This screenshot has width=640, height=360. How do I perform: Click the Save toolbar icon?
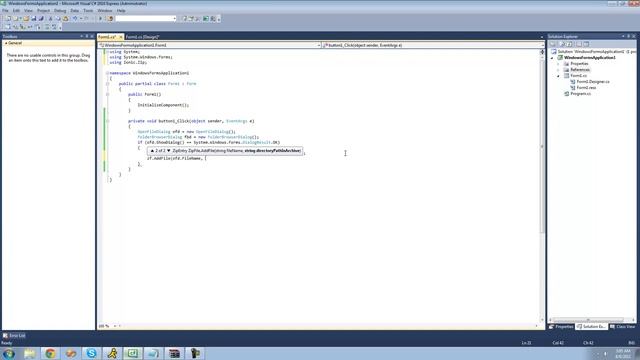33,18
